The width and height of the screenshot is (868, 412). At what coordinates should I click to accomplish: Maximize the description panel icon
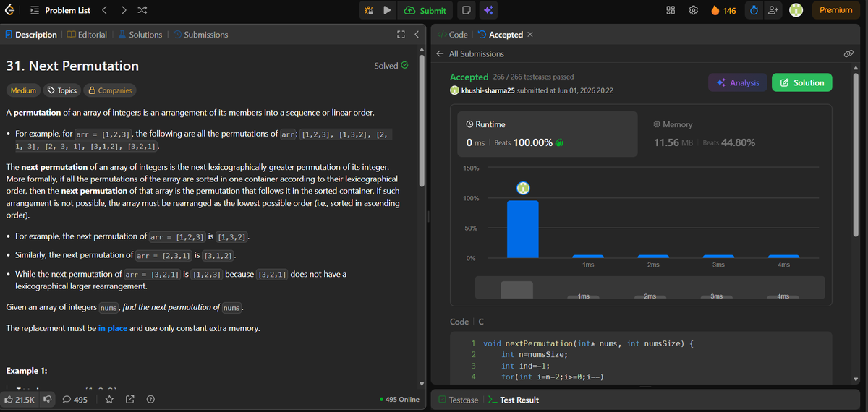(401, 35)
